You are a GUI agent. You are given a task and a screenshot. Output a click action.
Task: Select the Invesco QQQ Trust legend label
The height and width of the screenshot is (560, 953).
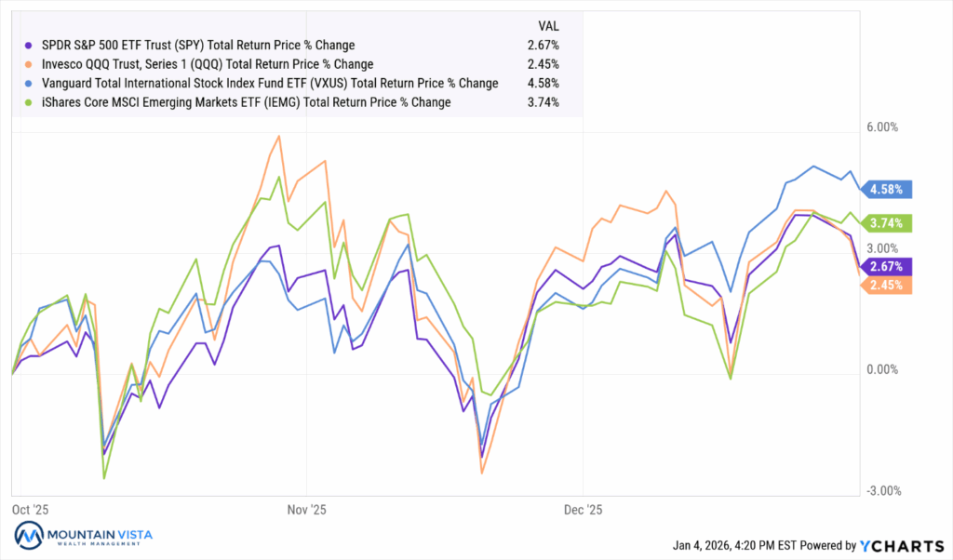coord(205,64)
